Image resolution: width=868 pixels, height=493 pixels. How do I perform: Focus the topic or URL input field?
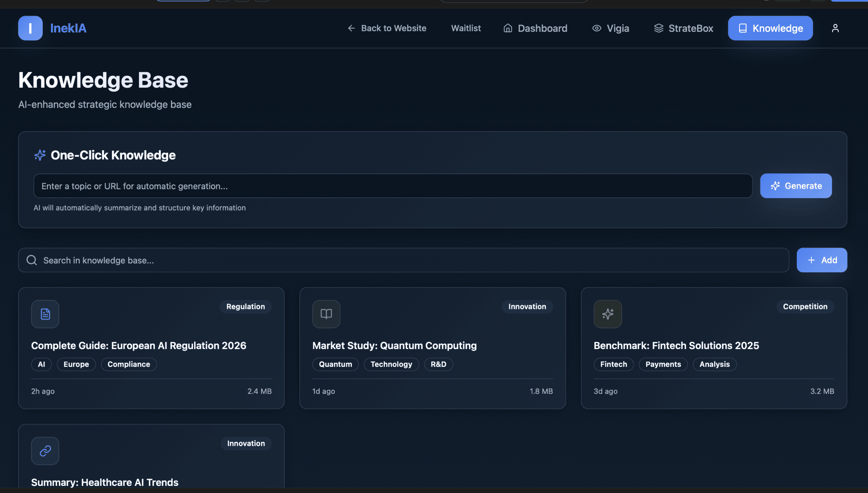392,186
